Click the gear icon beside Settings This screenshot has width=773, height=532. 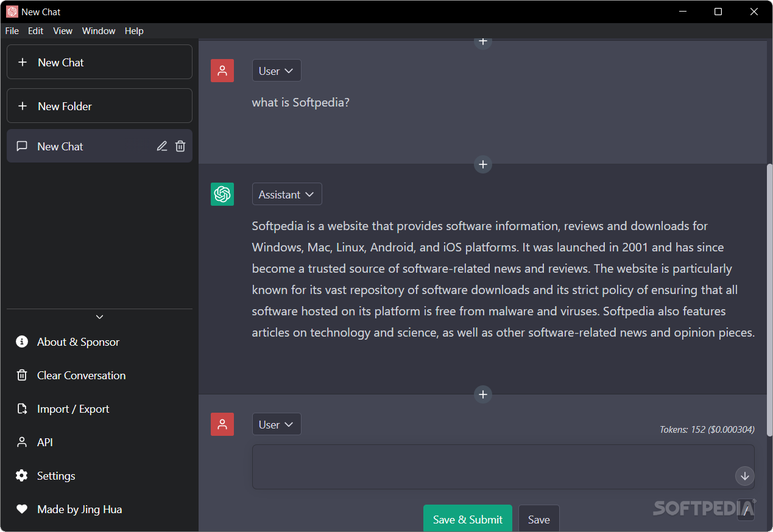22,475
